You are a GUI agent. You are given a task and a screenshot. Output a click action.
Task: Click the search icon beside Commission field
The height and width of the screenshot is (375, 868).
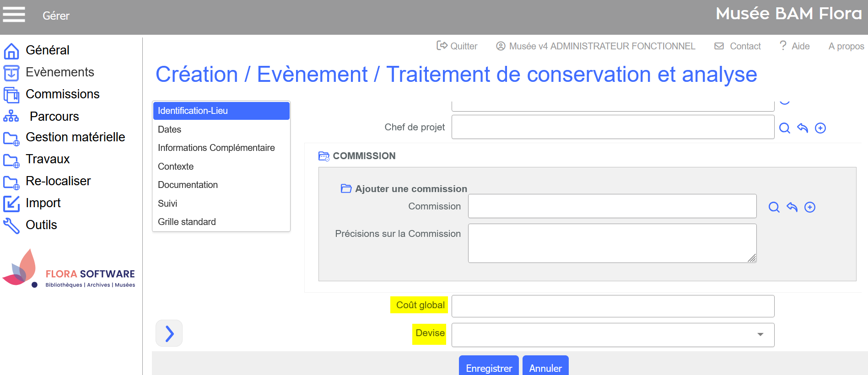click(774, 207)
